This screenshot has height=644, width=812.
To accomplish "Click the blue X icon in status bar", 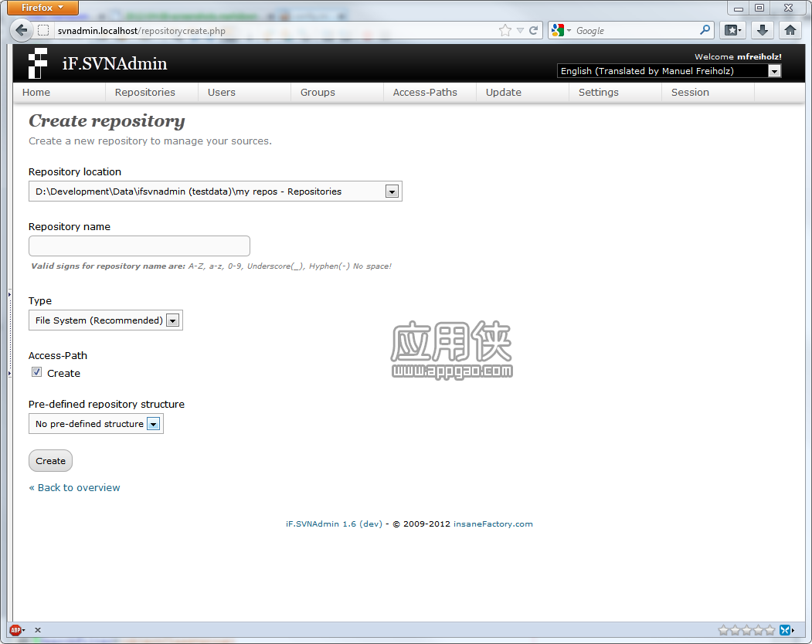I will (785, 630).
